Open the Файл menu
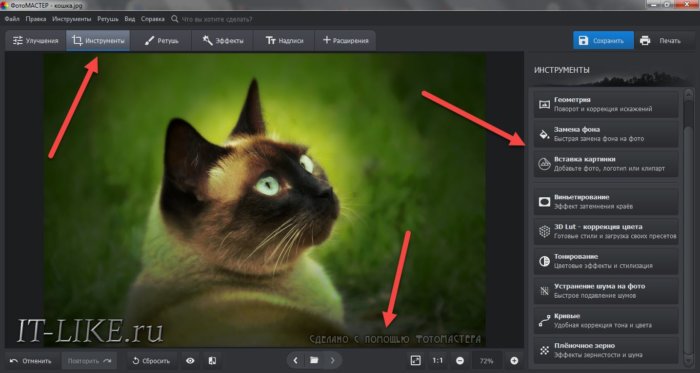The height and width of the screenshot is (373, 700). tap(12, 19)
